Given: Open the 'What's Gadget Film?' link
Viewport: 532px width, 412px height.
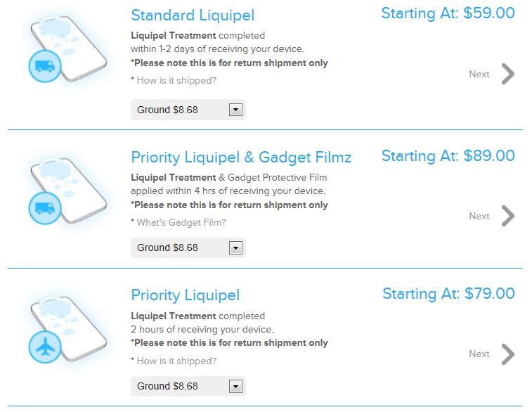Looking at the screenshot, I should coord(181,222).
